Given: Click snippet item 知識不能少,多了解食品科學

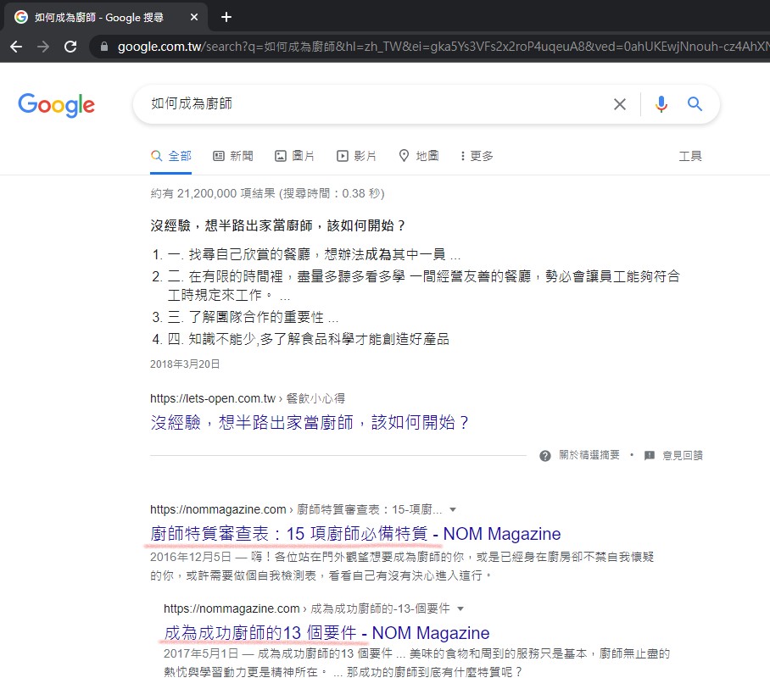Looking at the screenshot, I should [318, 339].
